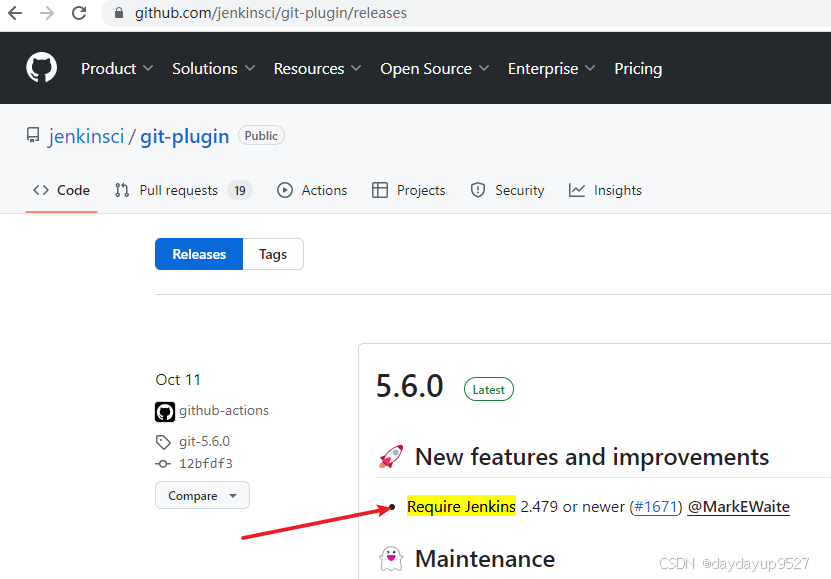Open the Compare dropdown

coord(202,495)
